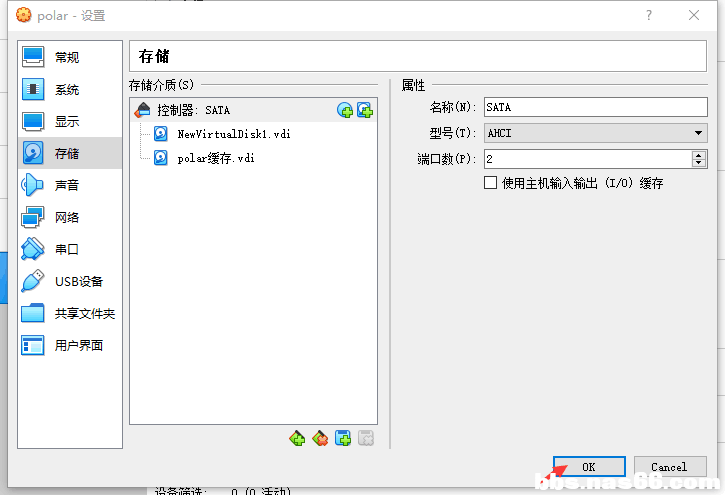The width and height of the screenshot is (725, 495).
Task: Remove the selected storage controller
Action: pyautogui.click(x=320, y=438)
